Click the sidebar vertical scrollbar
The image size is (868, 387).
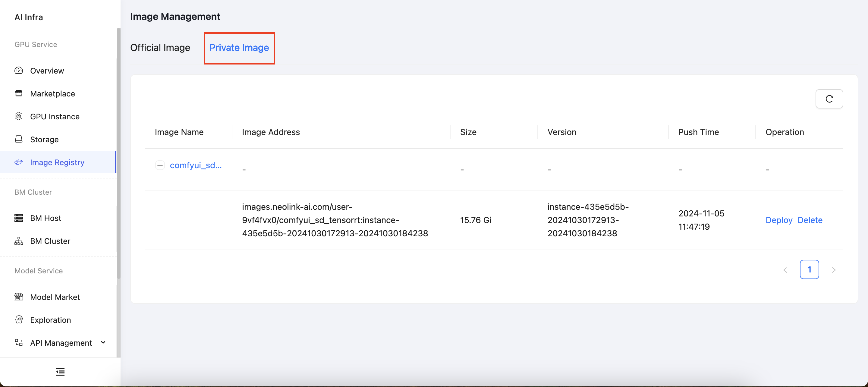tap(118, 153)
